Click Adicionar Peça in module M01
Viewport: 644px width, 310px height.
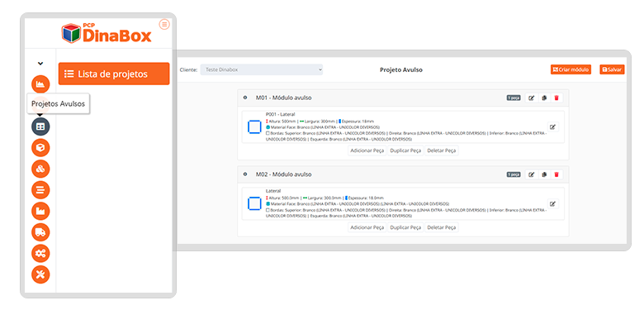coord(367,150)
